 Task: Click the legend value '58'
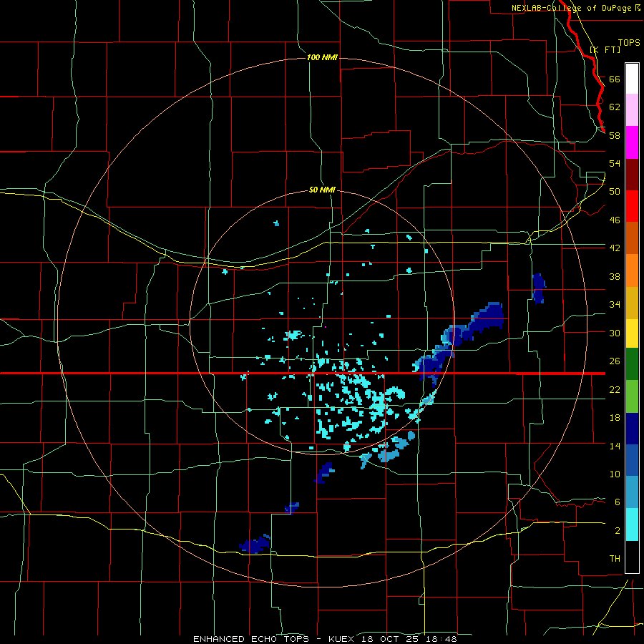[x=615, y=135]
